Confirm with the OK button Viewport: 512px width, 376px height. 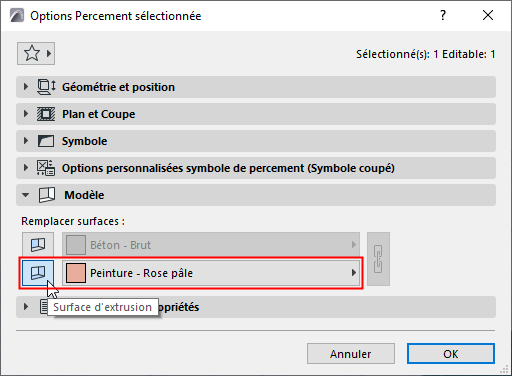[x=451, y=354]
